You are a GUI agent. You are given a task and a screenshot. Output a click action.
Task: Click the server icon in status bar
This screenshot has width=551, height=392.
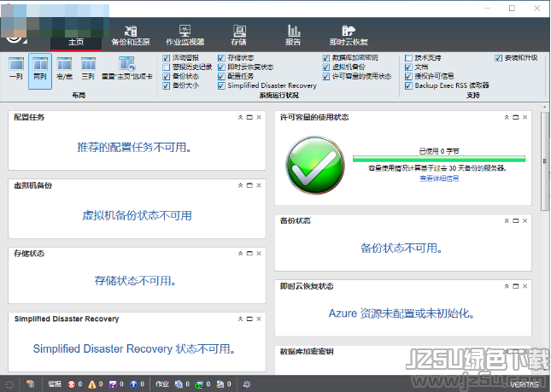[x=30, y=384]
